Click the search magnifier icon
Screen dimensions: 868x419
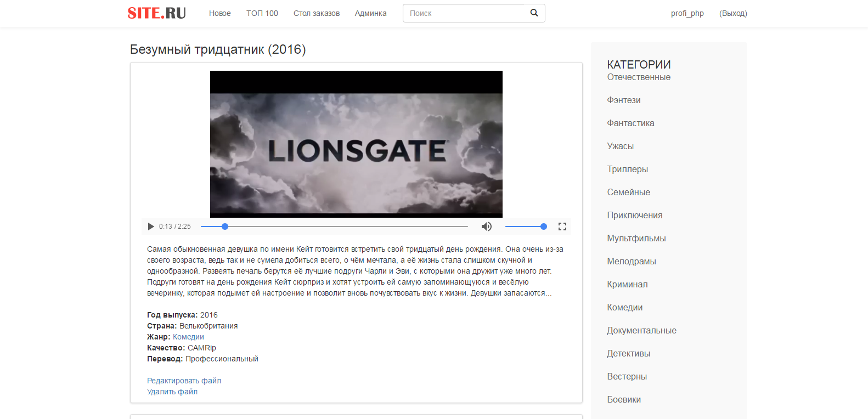534,13
